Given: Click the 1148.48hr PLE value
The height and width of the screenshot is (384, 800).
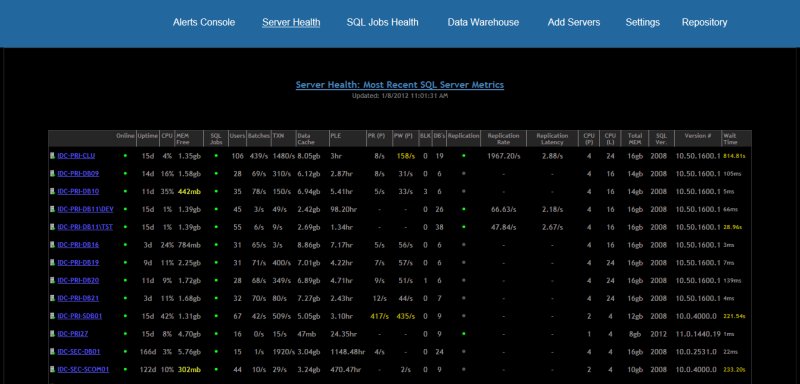Looking at the screenshot, I should pos(347,352).
